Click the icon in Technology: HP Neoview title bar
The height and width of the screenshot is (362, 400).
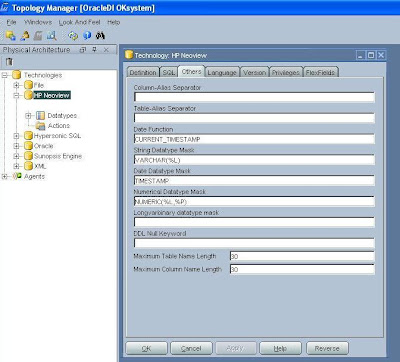(x=129, y=55)
